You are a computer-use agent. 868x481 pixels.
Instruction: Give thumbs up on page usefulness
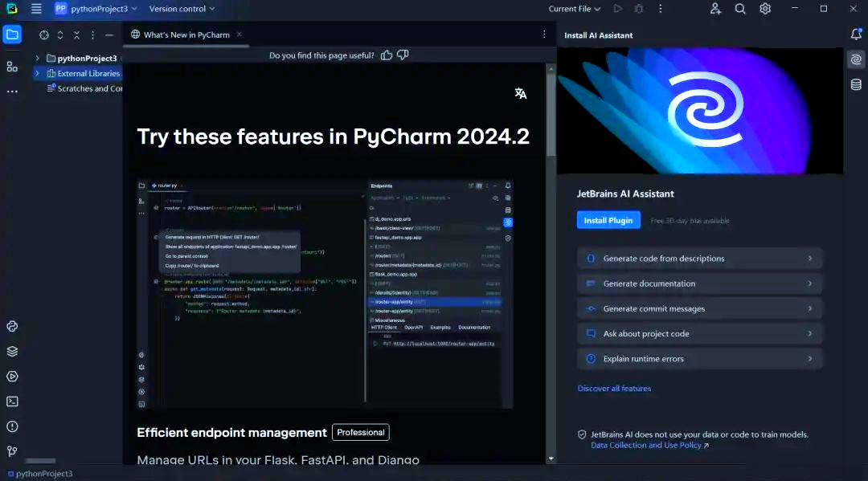pyautogui.click(x=387, y=55)
